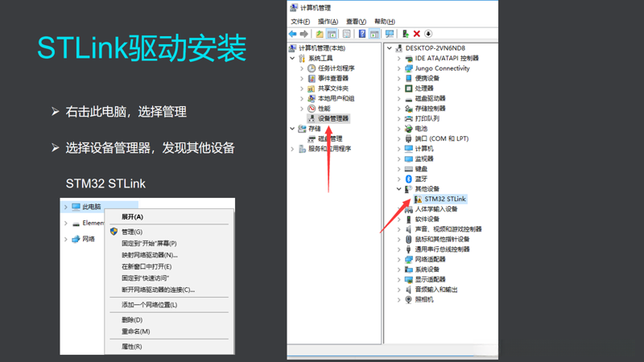Click the Disable device down-arrow circle icon
Screen dimensions: 644x362
(x=428, y=34)
